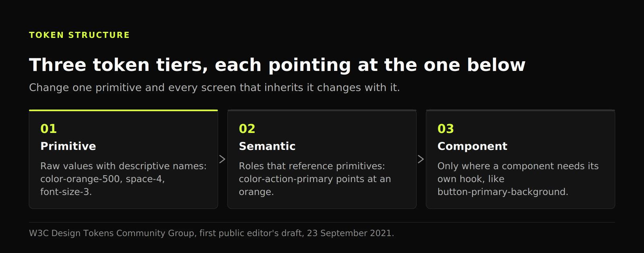Screen dimensions: 644x253
Task: Click the W3C Design Tokens footnote
Action: coord(211,233)
